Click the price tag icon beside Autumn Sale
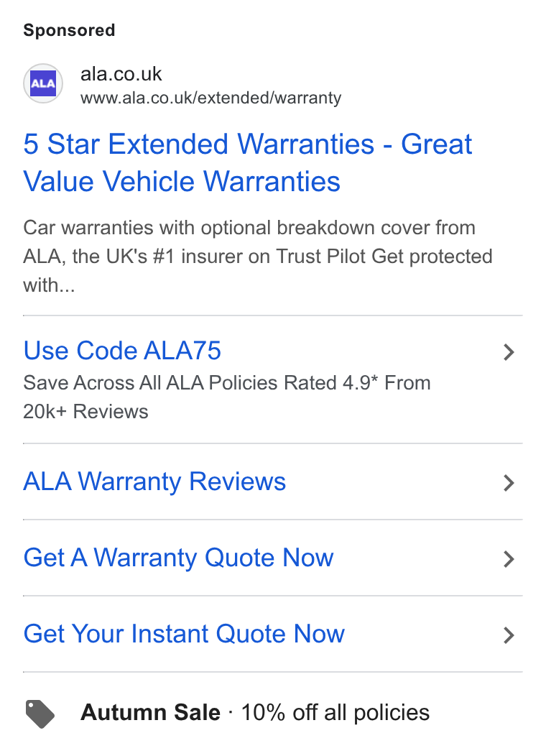 pos(40,714)
